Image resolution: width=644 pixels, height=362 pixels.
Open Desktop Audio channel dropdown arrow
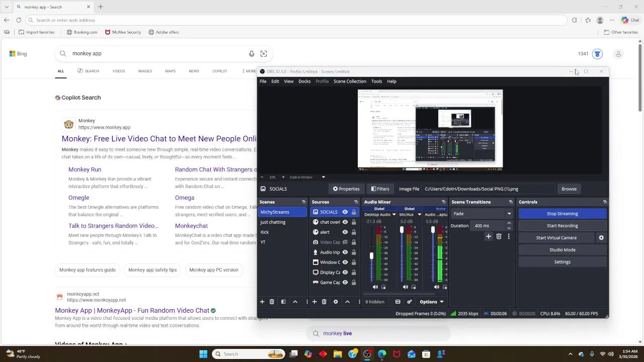click(394, 215)
